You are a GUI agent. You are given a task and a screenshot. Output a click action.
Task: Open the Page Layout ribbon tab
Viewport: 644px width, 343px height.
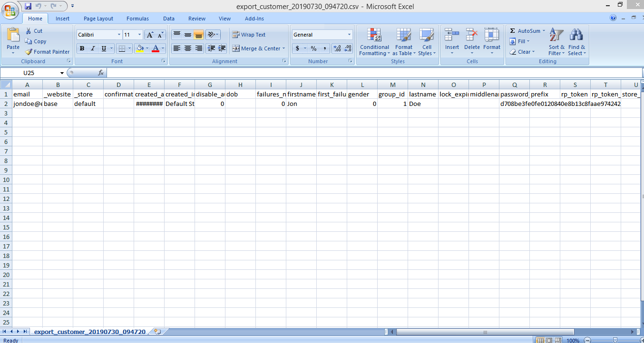coord(98,19)
